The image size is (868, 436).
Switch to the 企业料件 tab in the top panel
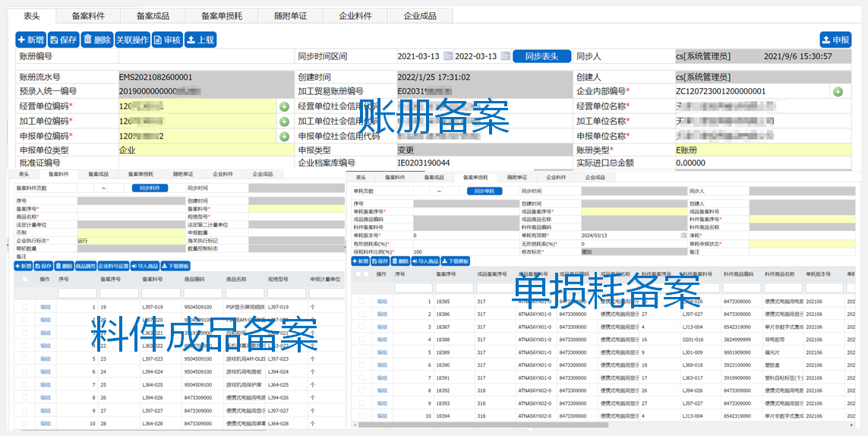click(x=355, y=16)
